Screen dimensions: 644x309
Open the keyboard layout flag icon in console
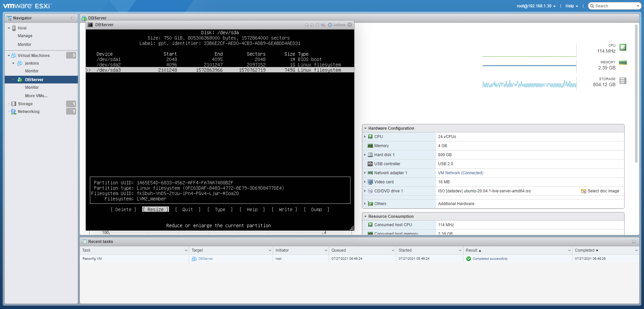(x=323, y=25)
